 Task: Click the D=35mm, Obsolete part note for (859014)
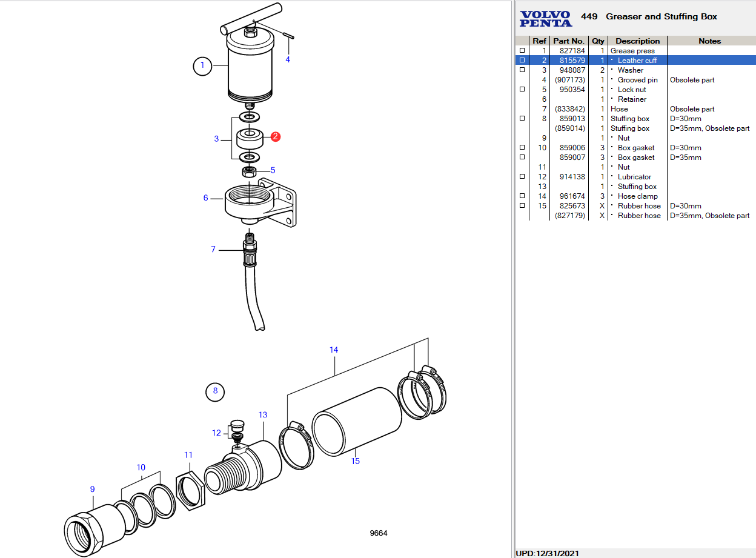[x=709, y=128]
